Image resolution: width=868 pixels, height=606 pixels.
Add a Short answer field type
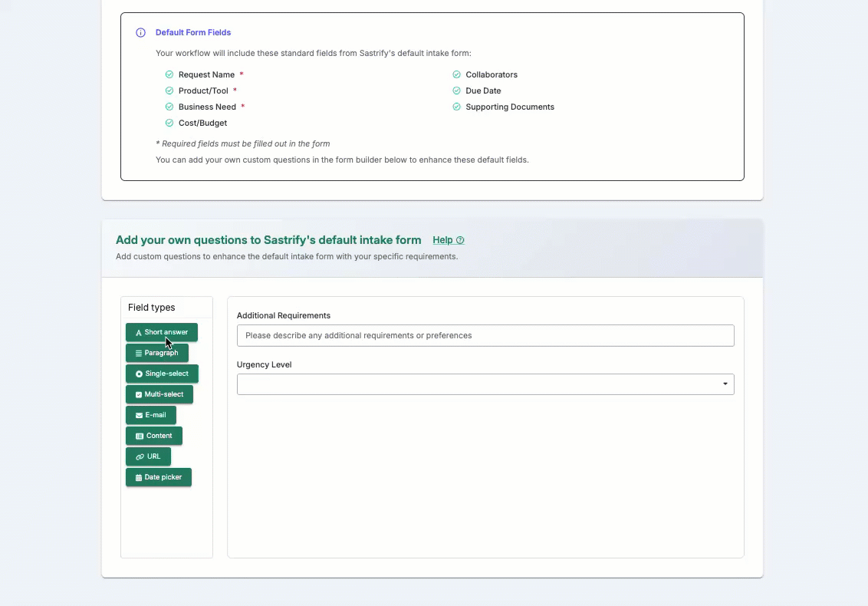coord(162,332)
